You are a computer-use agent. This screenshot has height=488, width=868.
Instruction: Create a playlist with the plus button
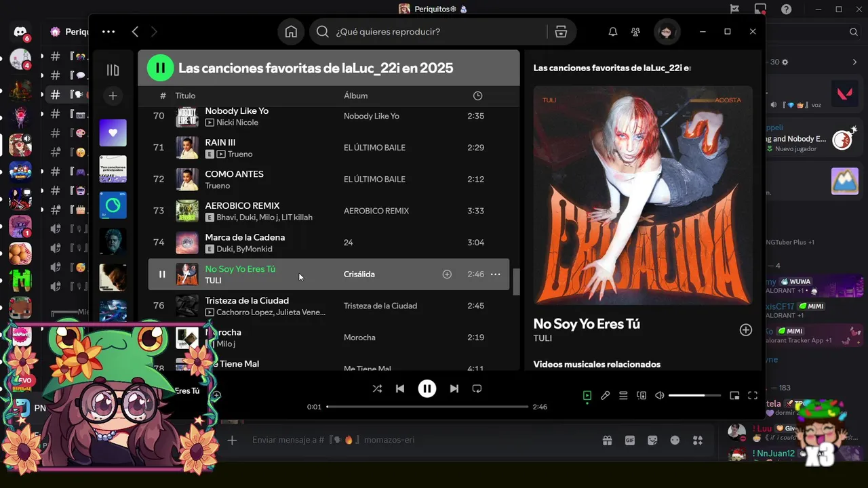113,96
